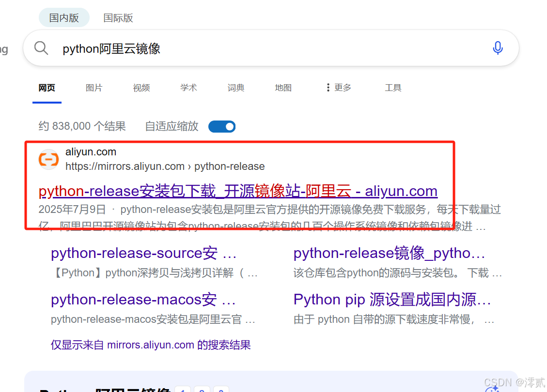Activate the microphone voice search
The image size is (547, 392).
tap(498, 48)
